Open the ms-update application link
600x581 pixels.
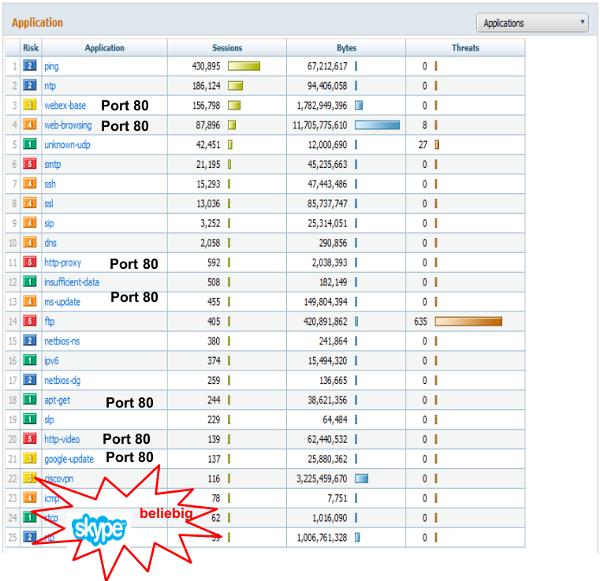click(62, 302)
